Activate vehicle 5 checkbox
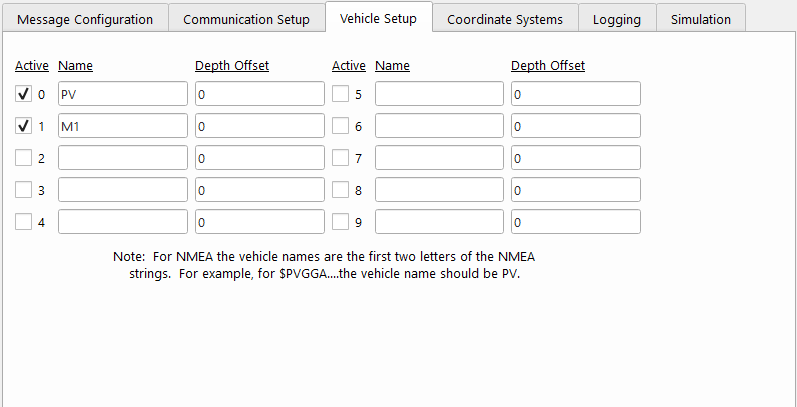Screen dimensions: 797x407 click(340, 95)
